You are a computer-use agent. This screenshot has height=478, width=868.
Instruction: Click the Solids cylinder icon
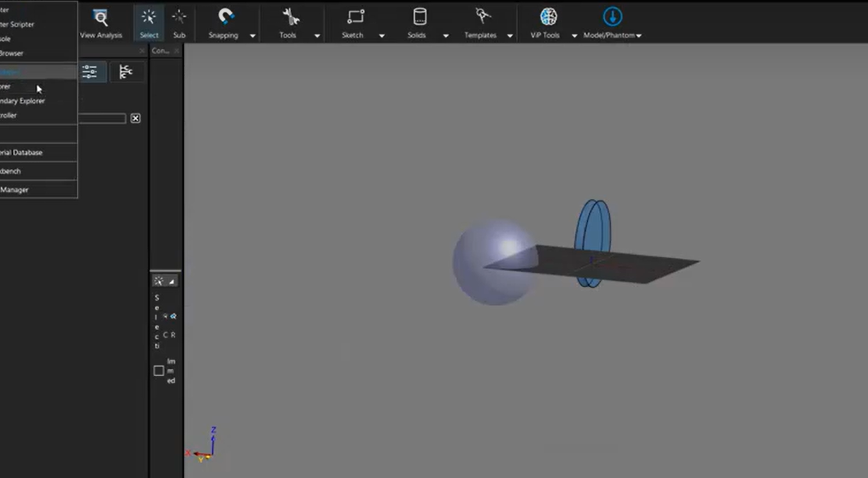pos(419,17)
